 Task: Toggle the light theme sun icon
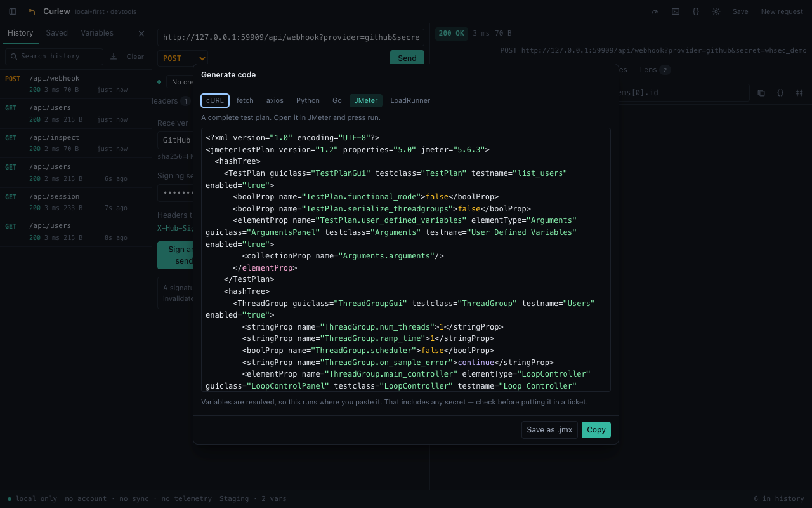tap(716, 11)
